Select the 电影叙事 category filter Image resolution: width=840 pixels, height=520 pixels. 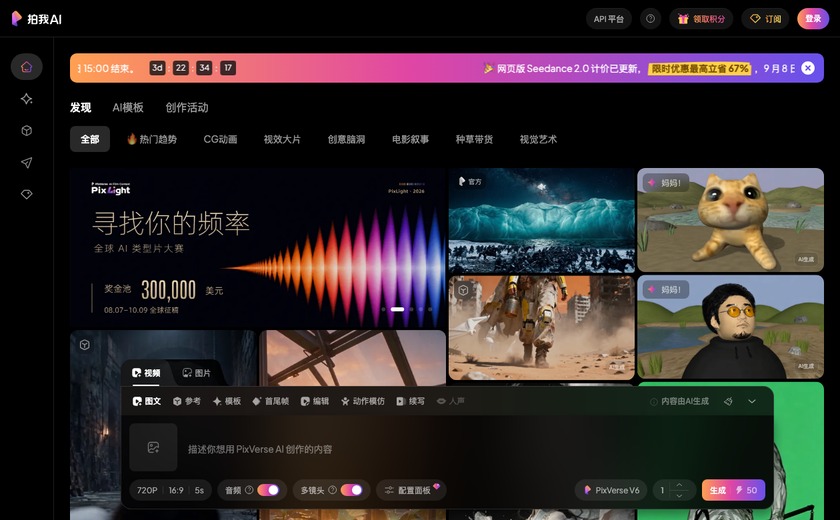click(x=410, y=139)
